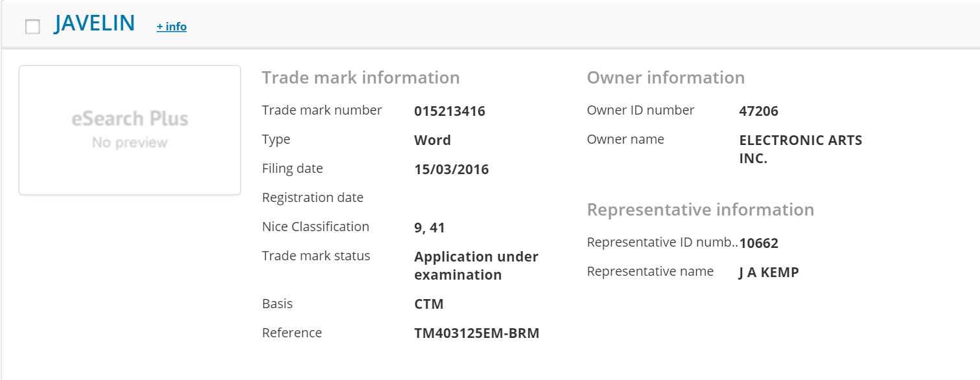Viewport: 980px width, 380px height.
Task: Click the Owner information heading
Action: click(666, 78)
